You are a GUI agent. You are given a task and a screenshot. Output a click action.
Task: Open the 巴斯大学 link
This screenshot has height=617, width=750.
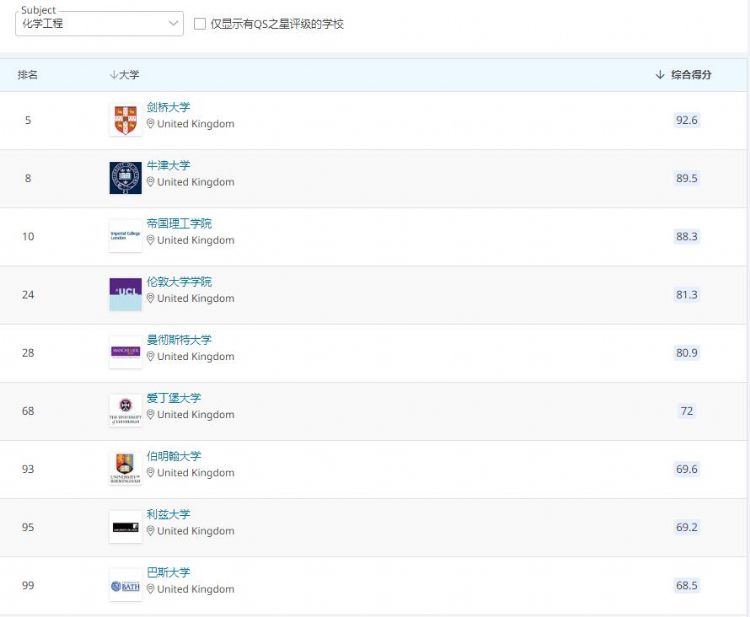pyautogui.click(x=168, y=573)
